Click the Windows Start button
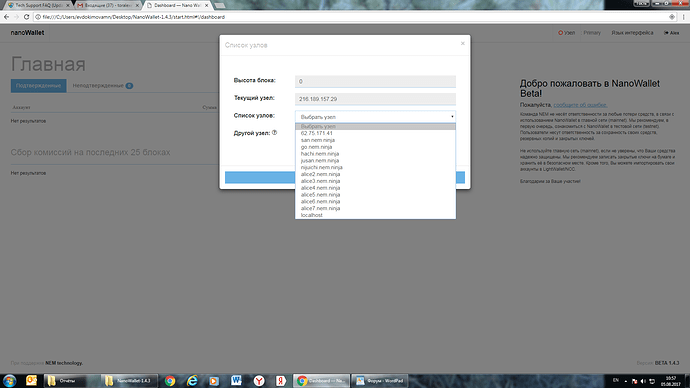Image resolution: width=690 pixels, height=388 pixels. 9,381
